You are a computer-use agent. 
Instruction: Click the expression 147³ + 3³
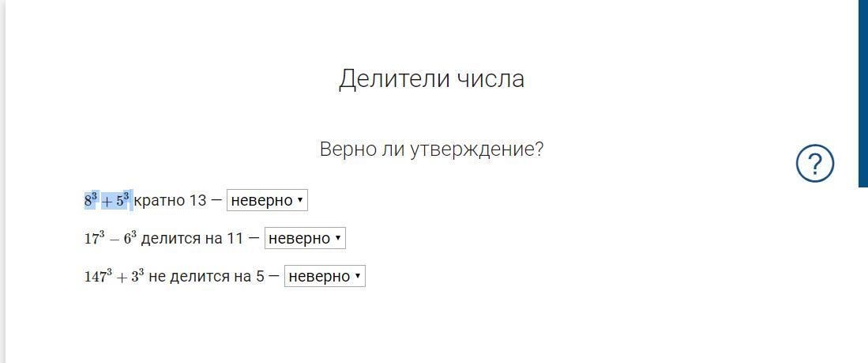(x=114, y=276)
